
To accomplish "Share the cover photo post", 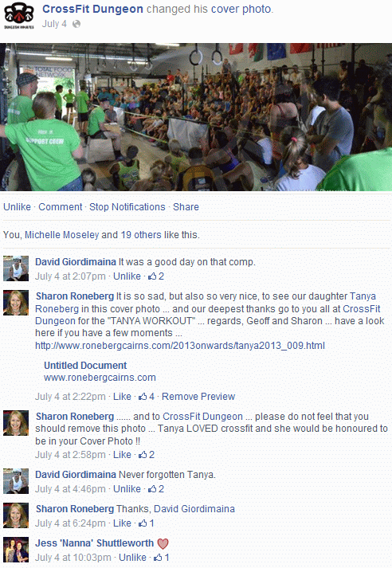I will (x=186, y=207).
